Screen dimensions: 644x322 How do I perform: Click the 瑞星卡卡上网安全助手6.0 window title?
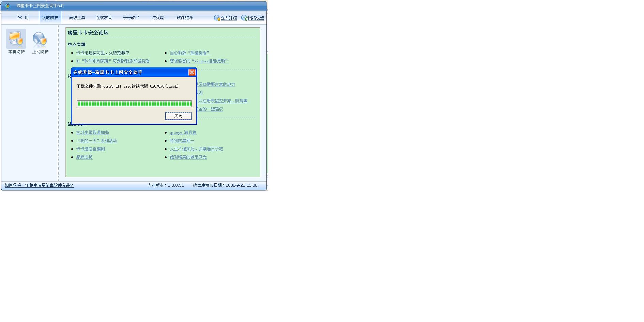[x=40, y=6]
